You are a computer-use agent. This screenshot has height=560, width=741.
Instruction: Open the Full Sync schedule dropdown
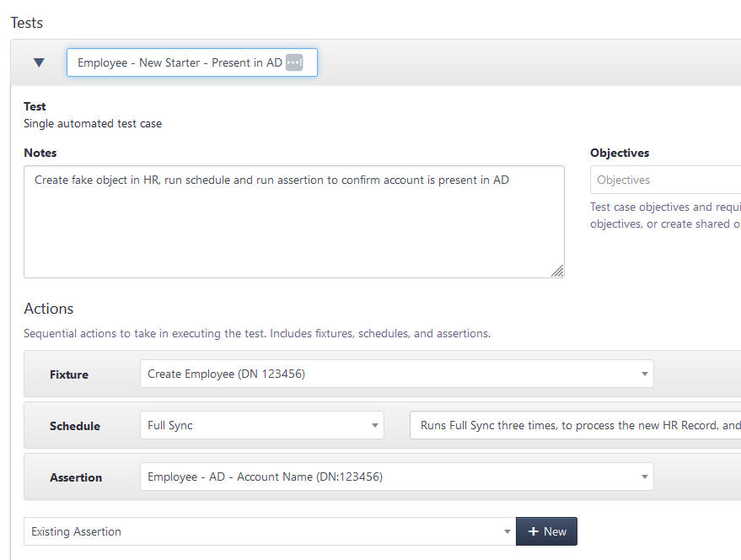pos(262,425)
